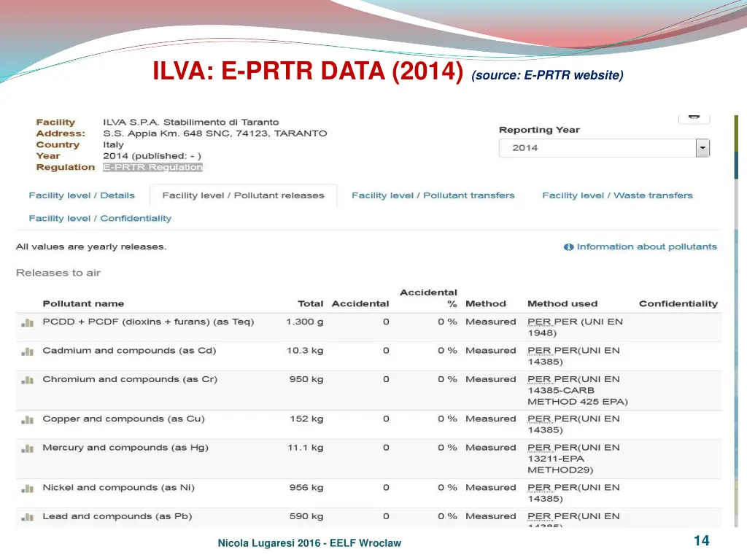
Task: Click Mercury and compounds (as Hg) name
Action: coord(125,448)
